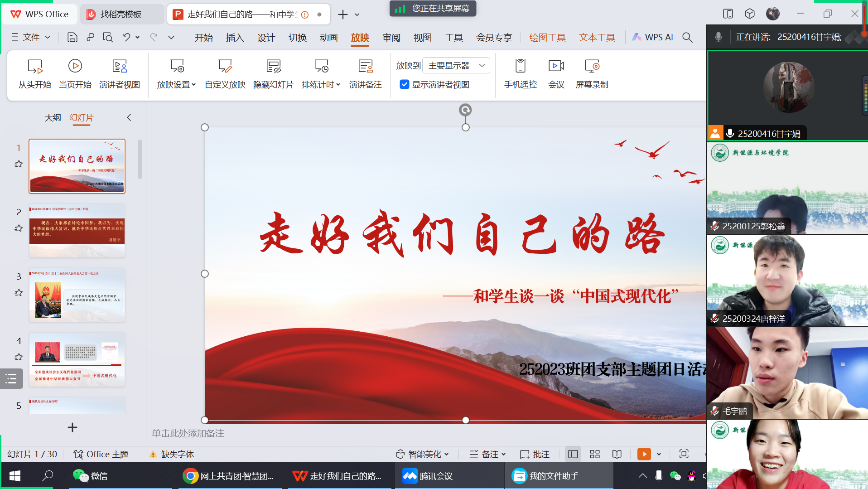Start 屏幕录制 screen recording

pyautogui.click(x=592, y=67)
